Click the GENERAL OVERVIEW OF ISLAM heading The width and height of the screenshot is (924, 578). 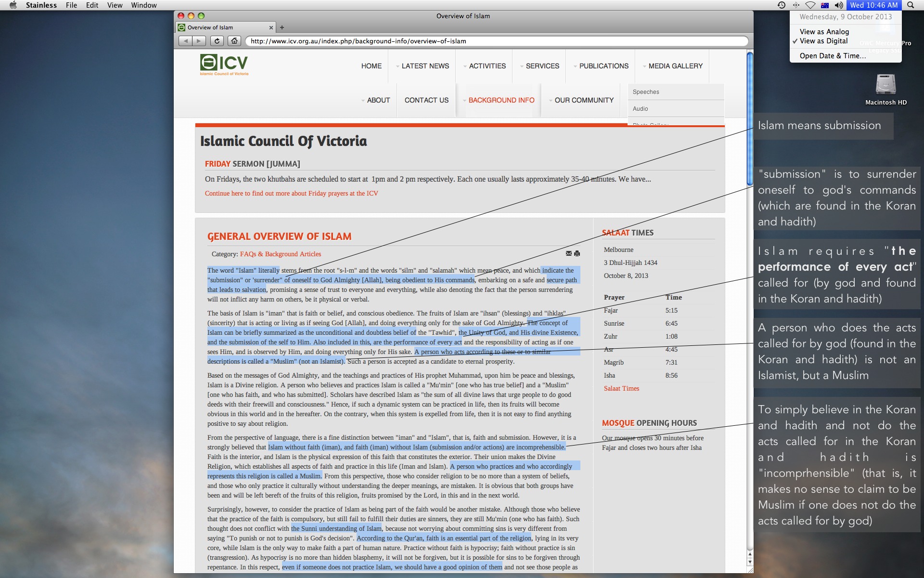click(x=279, y=236)
